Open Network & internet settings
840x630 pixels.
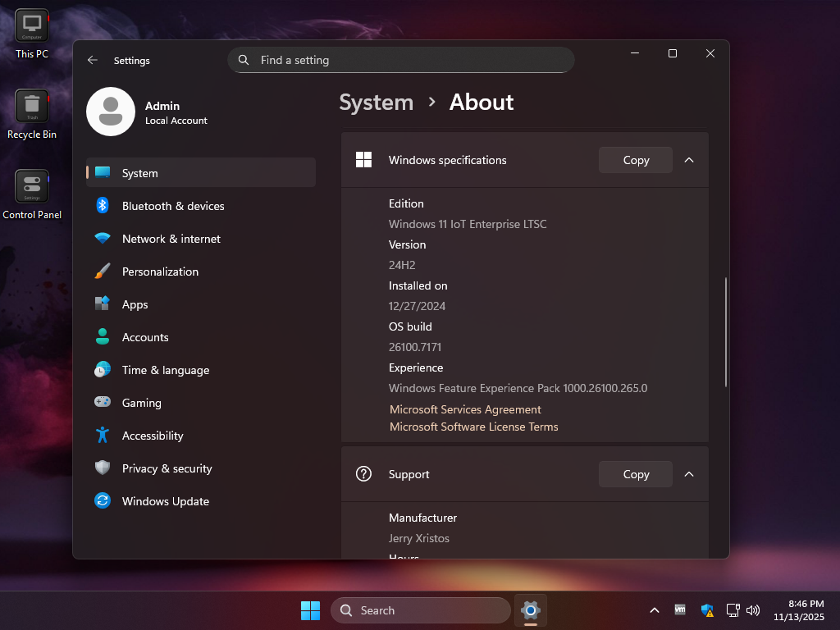coord(171,239)
